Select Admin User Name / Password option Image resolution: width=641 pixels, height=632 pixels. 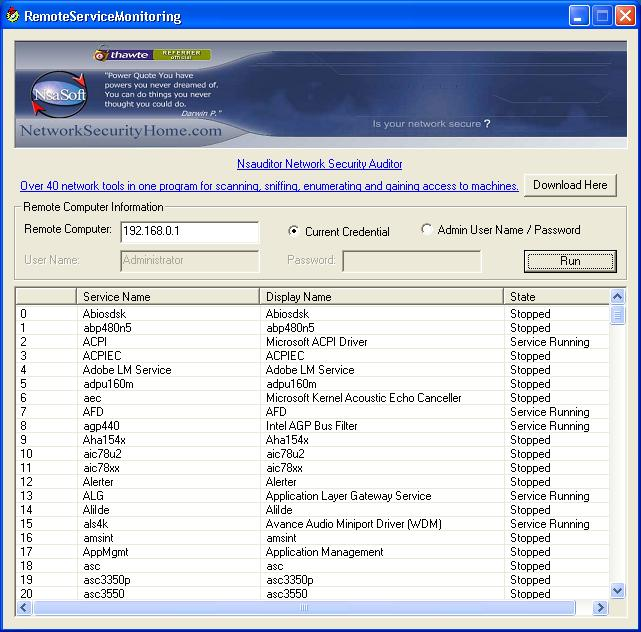(427, 230)
